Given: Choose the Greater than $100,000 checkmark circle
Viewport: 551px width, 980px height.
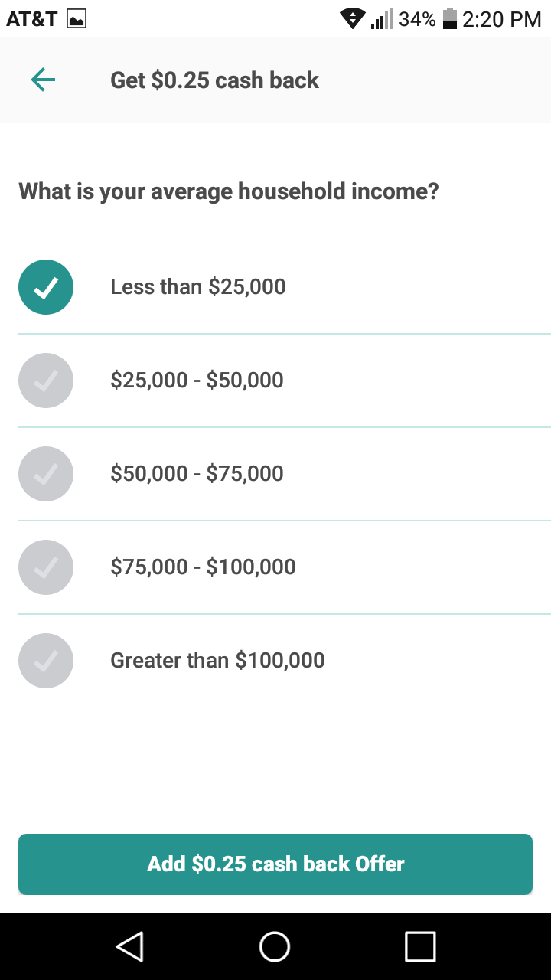Looking at the screenshot, I should click(x=46, y=661).
